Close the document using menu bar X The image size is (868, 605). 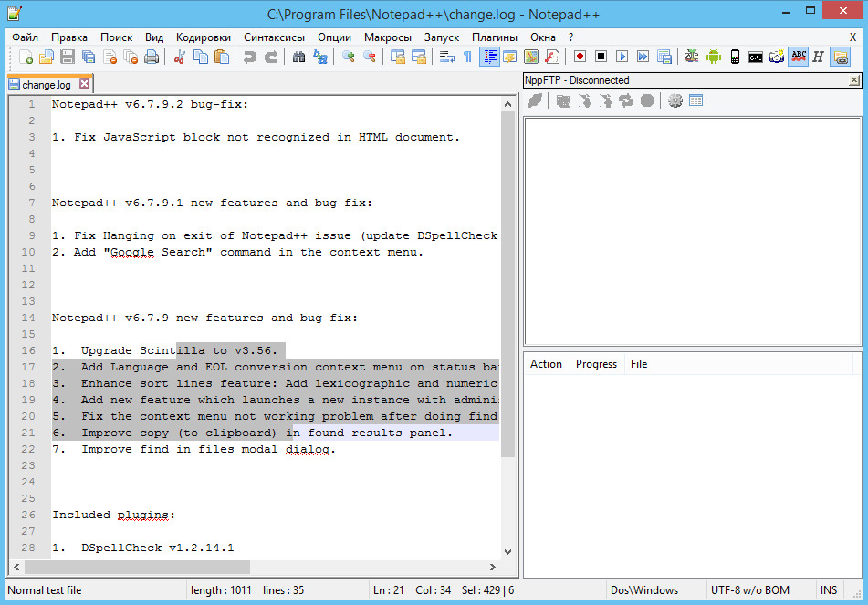click(x=852, y=37)
